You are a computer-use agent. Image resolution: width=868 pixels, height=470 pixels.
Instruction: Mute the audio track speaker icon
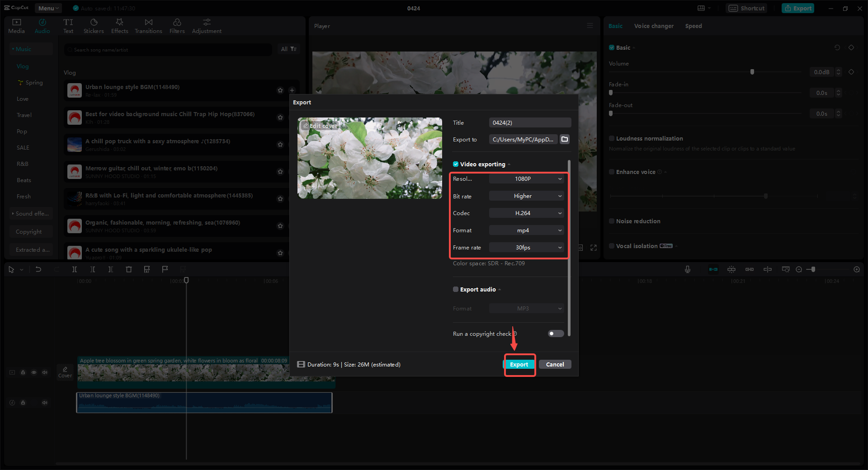[x=45, y=403]
